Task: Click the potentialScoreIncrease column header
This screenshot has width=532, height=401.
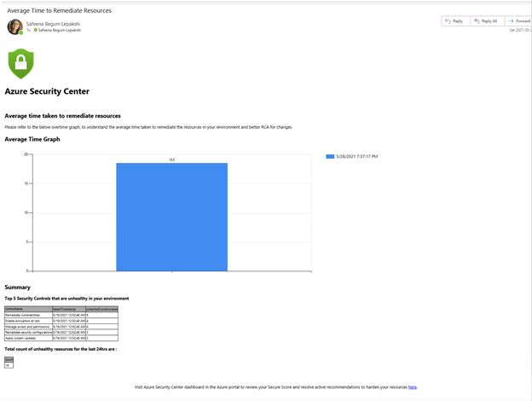Action: [102, 310]
